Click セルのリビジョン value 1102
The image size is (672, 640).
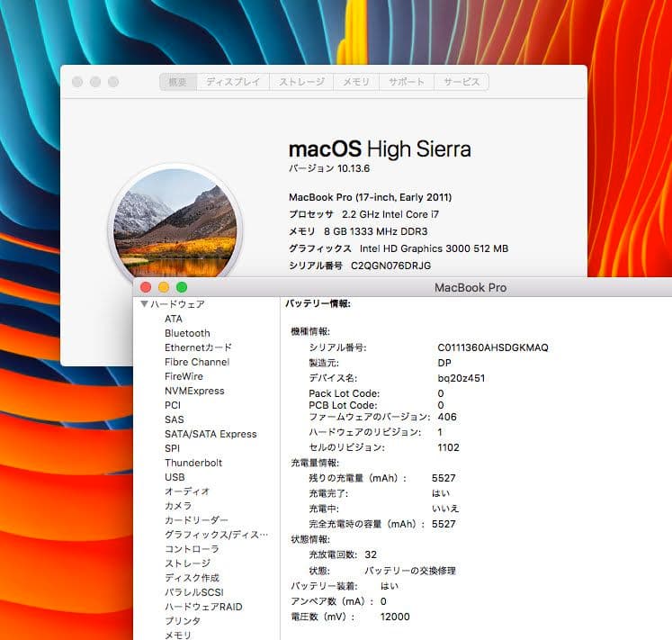pyautogui.click(x=448, y=447)
